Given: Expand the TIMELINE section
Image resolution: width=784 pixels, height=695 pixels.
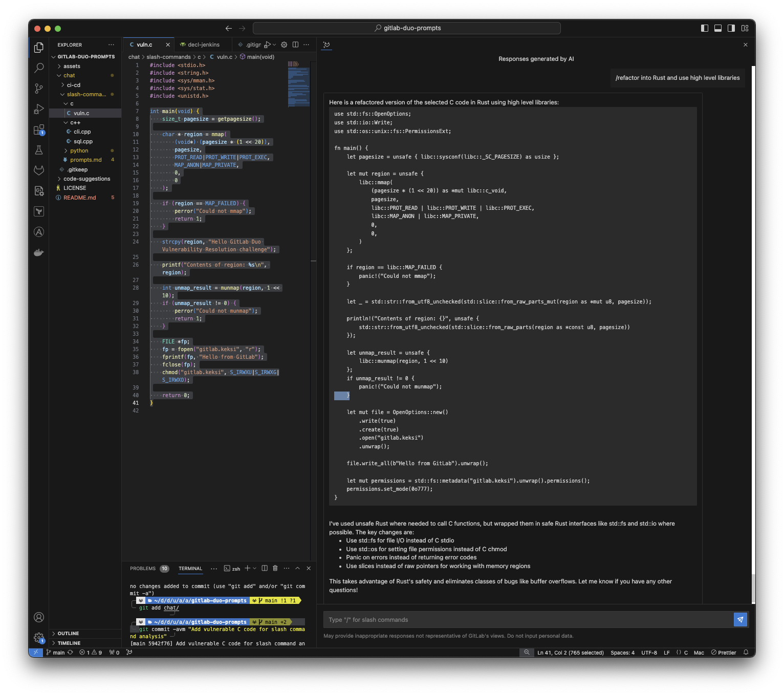Looking at the screenshot, I should pyautogui.click(x=85, y=643).
